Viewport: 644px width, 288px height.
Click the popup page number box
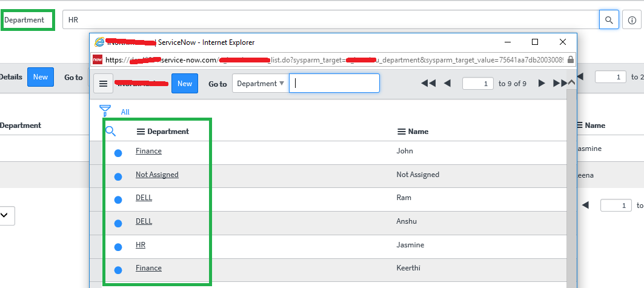477,84
